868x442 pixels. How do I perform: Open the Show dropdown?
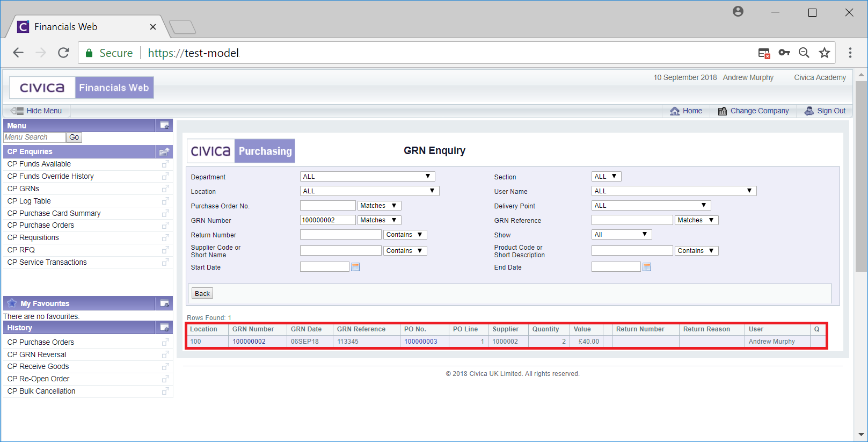pyautogui.click(x=622, y=235)
